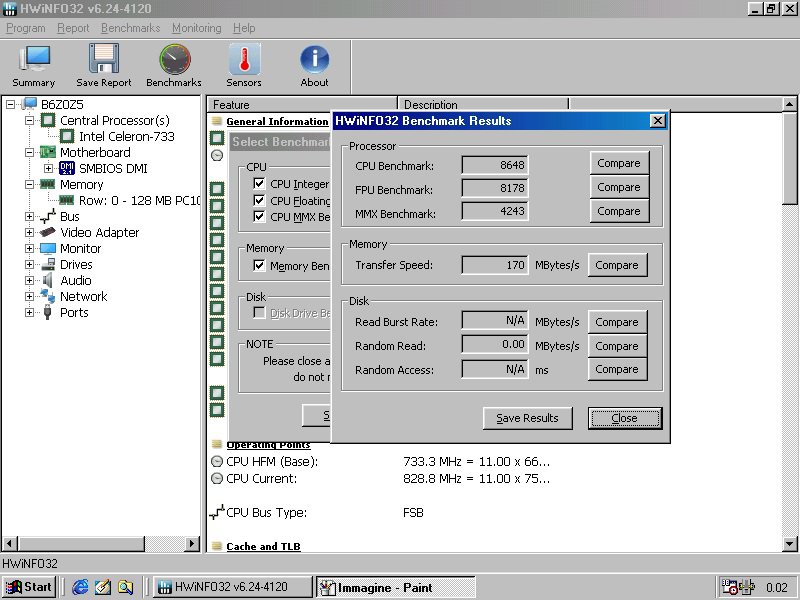Collapse the Memory tree node
The height and width of the screenshot is (600, 800).
(x=30, y=184)
